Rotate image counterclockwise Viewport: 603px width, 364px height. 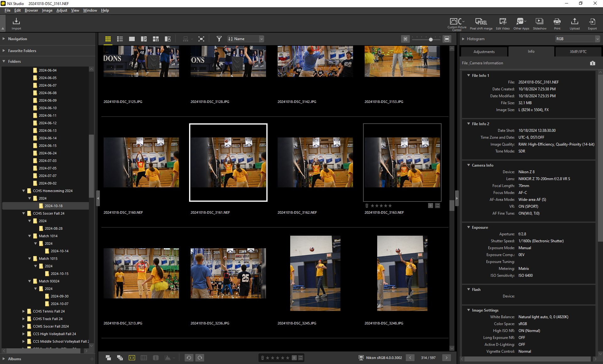click(x=189, y=358)
